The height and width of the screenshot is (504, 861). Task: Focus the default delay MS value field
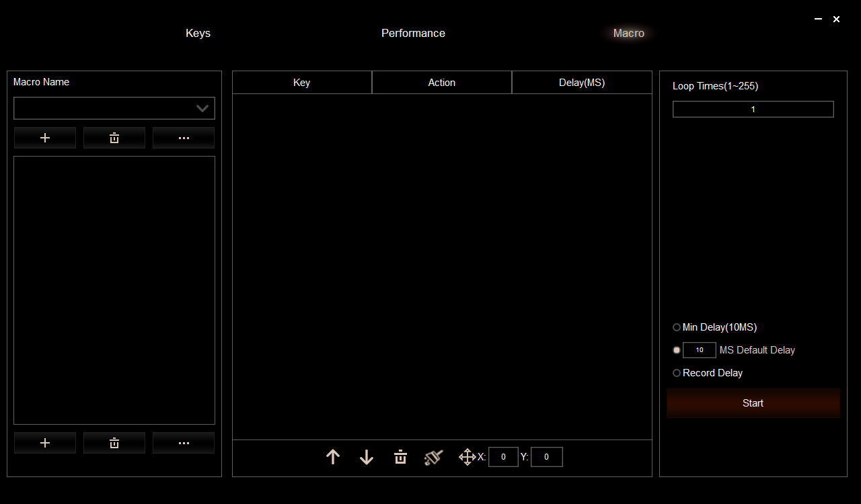pyautogui.click(x=700, y=350)
